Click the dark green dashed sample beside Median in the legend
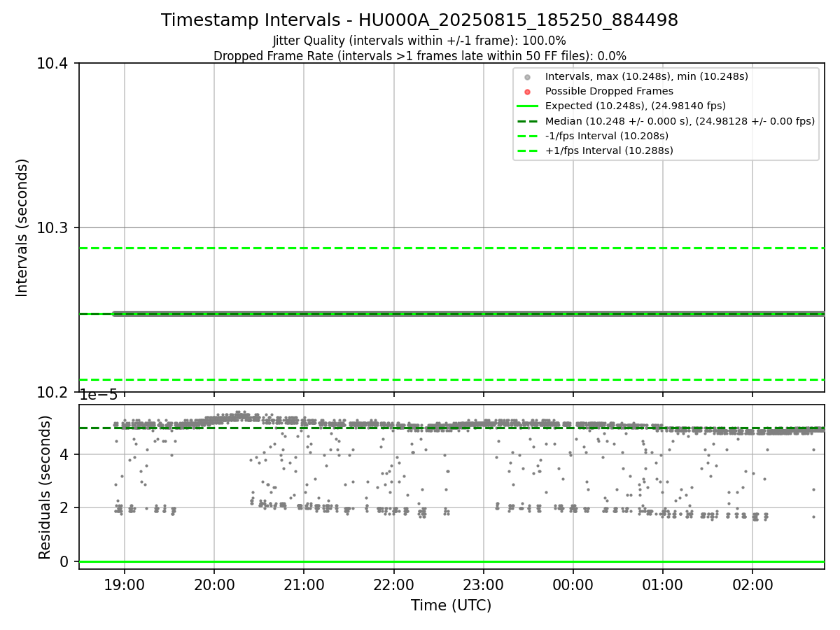 coord(528,121)
